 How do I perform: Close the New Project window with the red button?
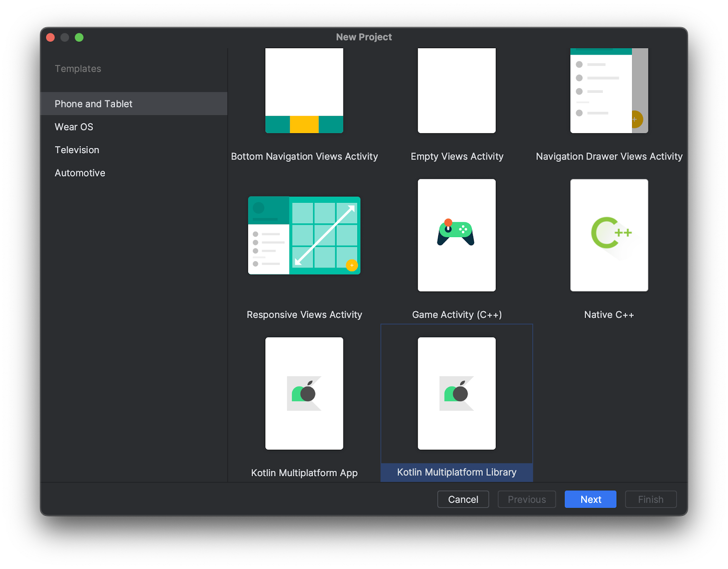(51, 37)
